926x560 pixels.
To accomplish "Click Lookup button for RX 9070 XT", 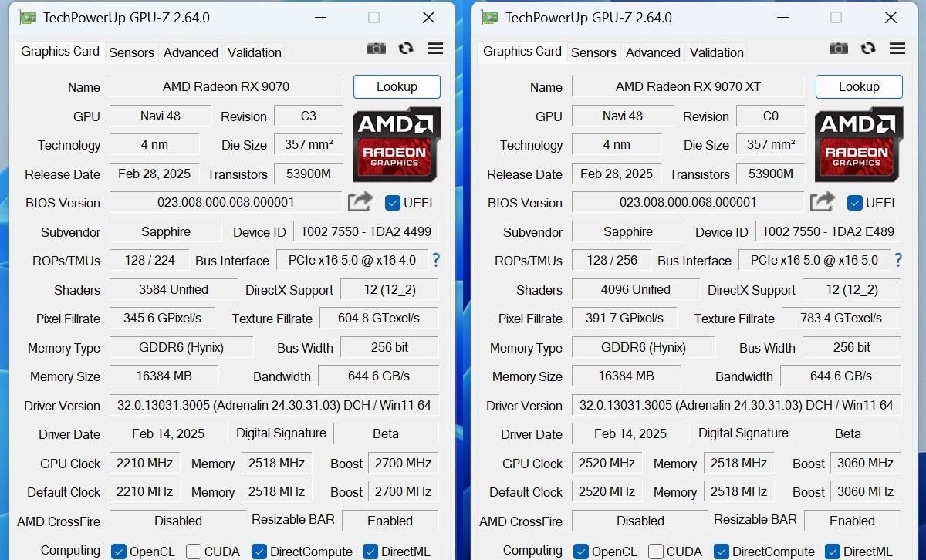I will (x=859, y=86).
